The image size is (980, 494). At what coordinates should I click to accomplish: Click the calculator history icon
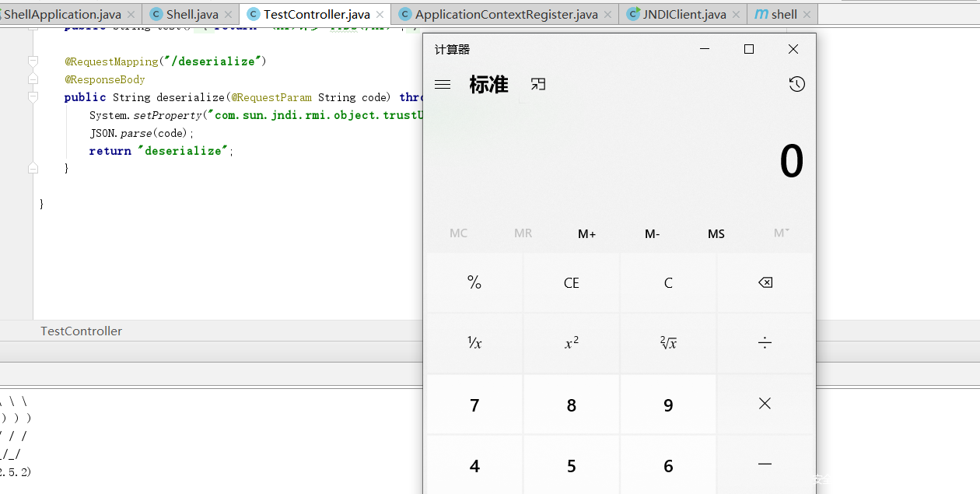[x=796, y=85]
